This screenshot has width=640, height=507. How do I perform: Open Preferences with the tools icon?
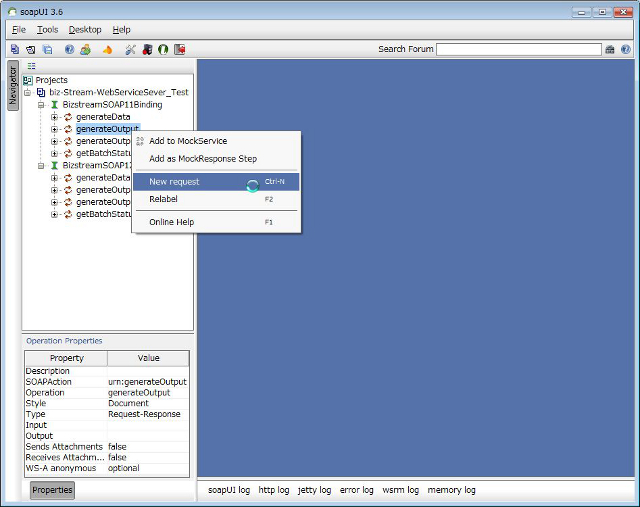coord(130,49)
